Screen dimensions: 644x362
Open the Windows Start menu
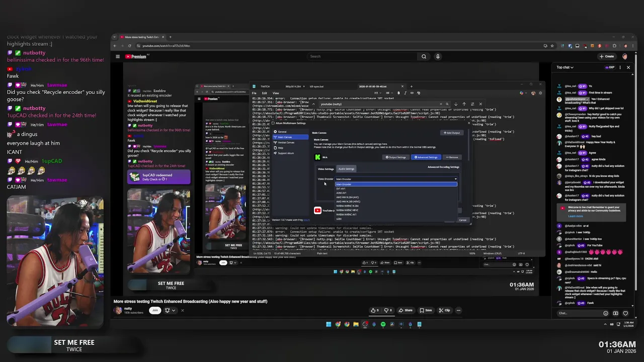(x=329, y=324)
